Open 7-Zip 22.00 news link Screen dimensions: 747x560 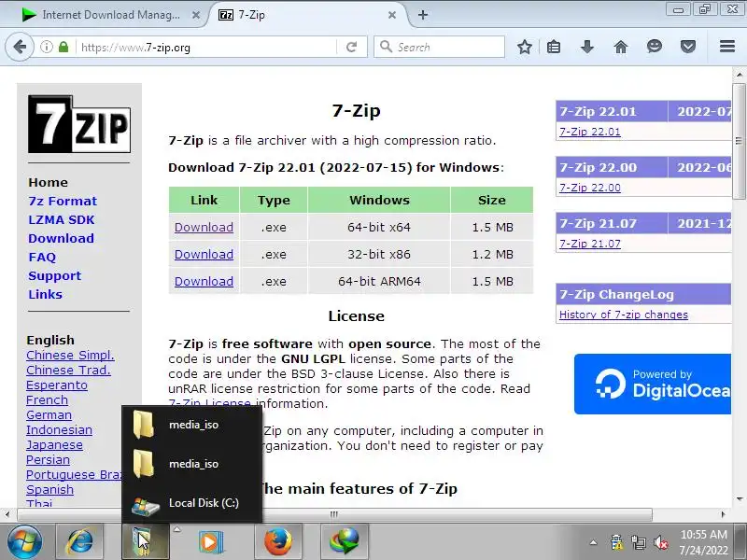point(590,188)
